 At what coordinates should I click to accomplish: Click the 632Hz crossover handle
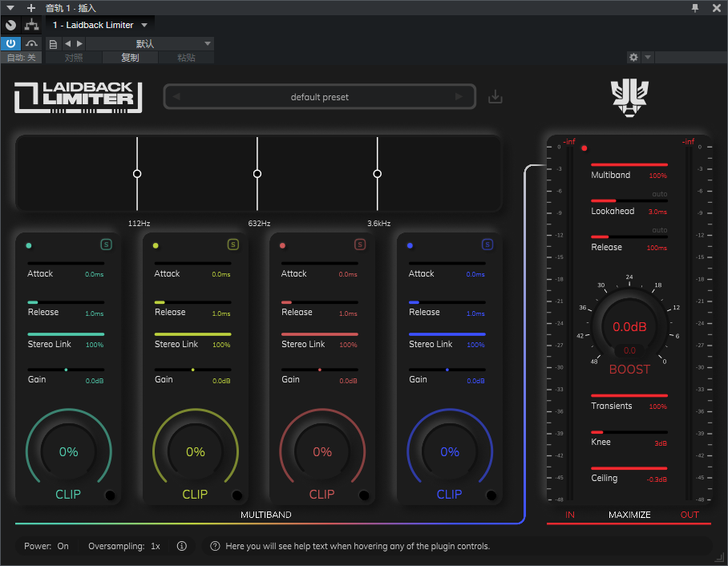click(x=257, y=174)
